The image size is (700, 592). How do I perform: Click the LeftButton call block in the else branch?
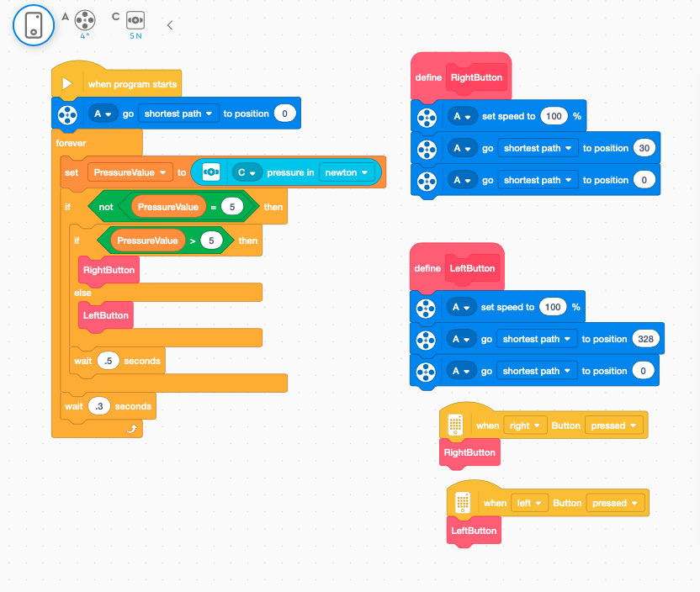[x=106, y=315]
